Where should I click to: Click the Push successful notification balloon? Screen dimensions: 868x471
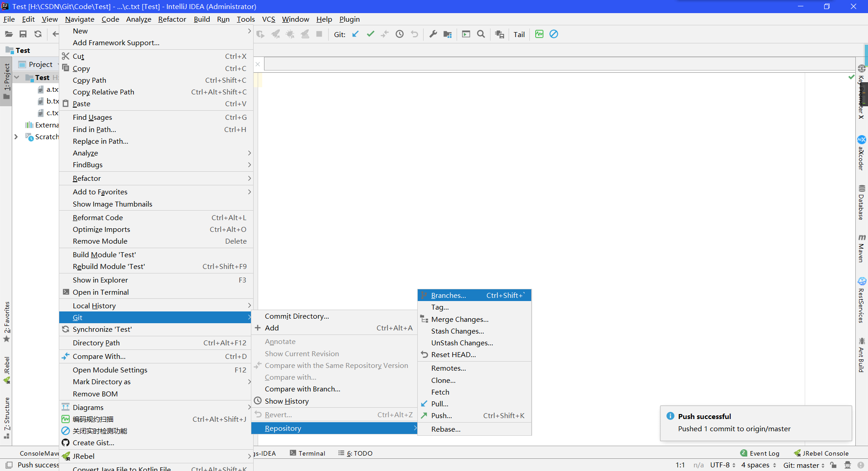click(x=756, y=423)
